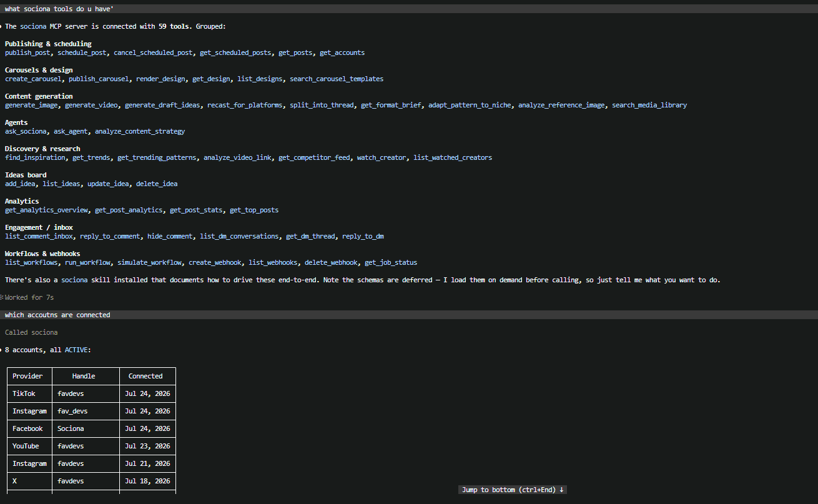Viewport: 818px width, 504px height.
Task: Click the add_idea tool name
Action: [x=20, y=184]
